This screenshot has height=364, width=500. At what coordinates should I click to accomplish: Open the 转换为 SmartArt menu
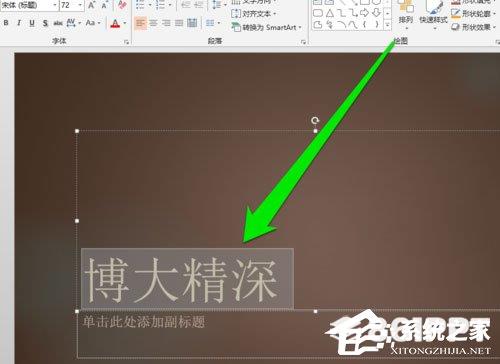267,27
